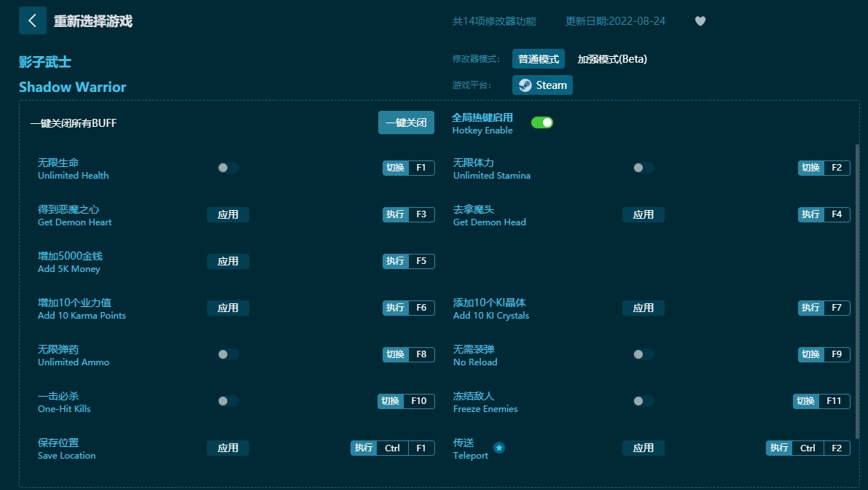Enable Unlimited Health toggle
This screenshot has height=490, width=868.
(x=227, y=167)
